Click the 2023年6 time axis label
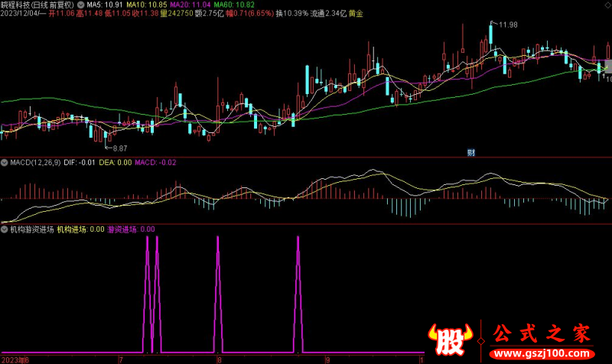The image size is (612, 364). (x=15, y=359)
